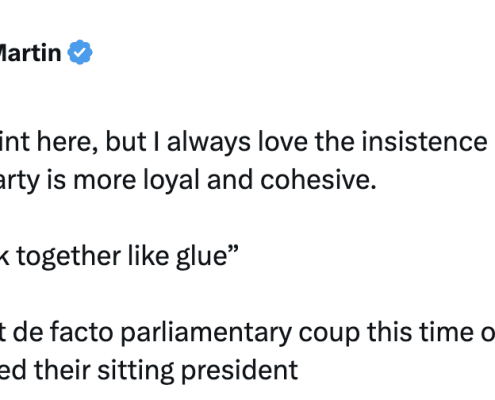Click the word 'parliamentary' in the tweet

pos(206,334)
